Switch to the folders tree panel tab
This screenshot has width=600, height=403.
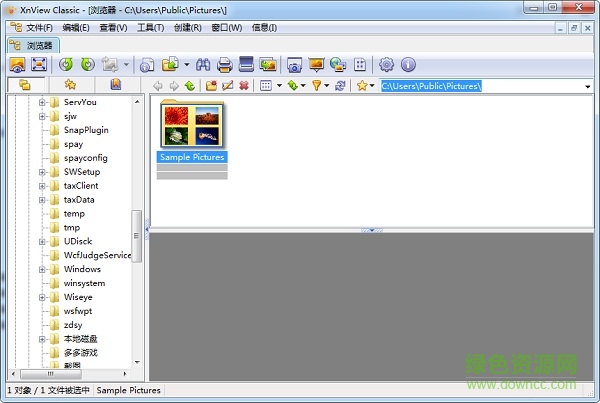point(25,85)
